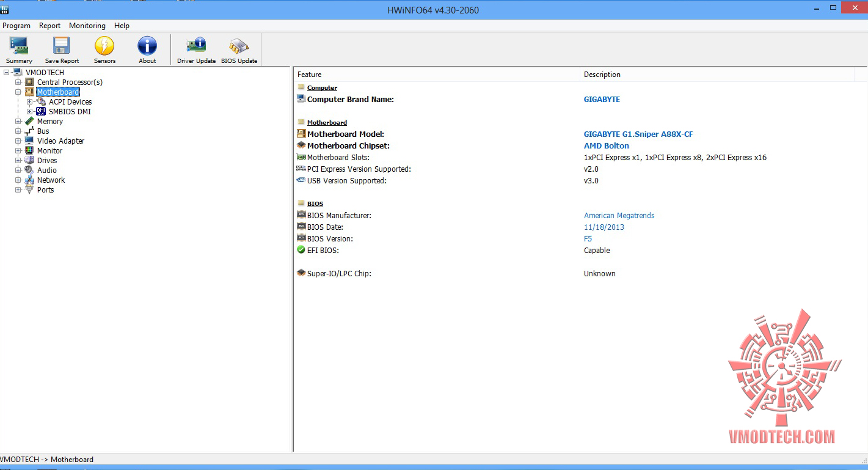Click the Super-IO/LPC Chip label
Screen dimensions: 868x470
pyautogui.click(x=339, y=274)
